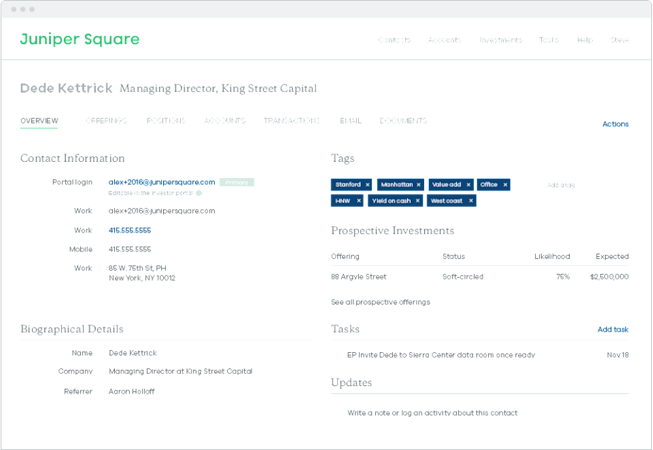The height and width of the screenshot is (450, 653).
Task: Remove the Manhattan tag with its x
Action: [419, 185]
